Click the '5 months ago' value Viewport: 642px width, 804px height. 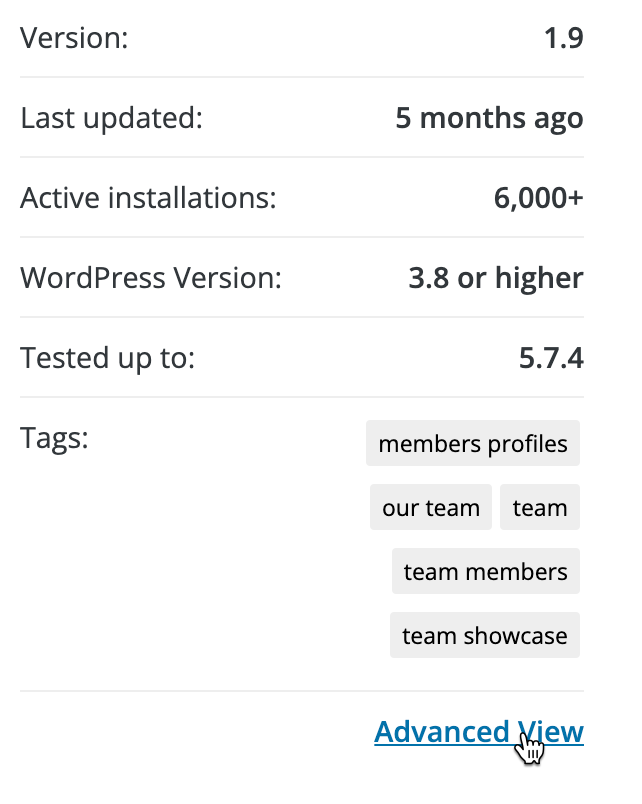click(x=489, y=118)
